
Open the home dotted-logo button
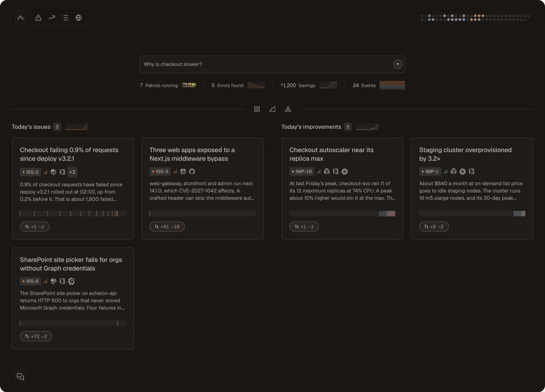(x=20, y=18)
